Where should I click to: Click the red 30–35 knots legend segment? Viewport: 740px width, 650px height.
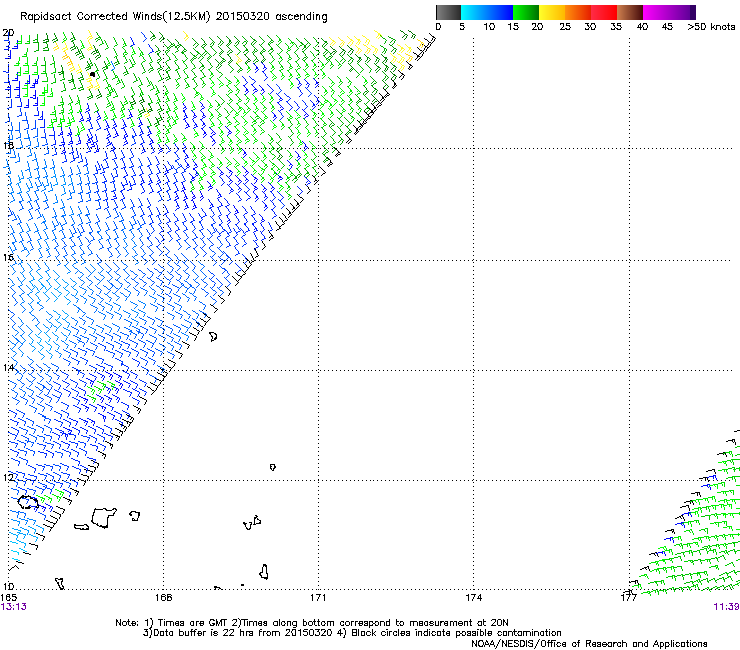click(x=603, y=12)
